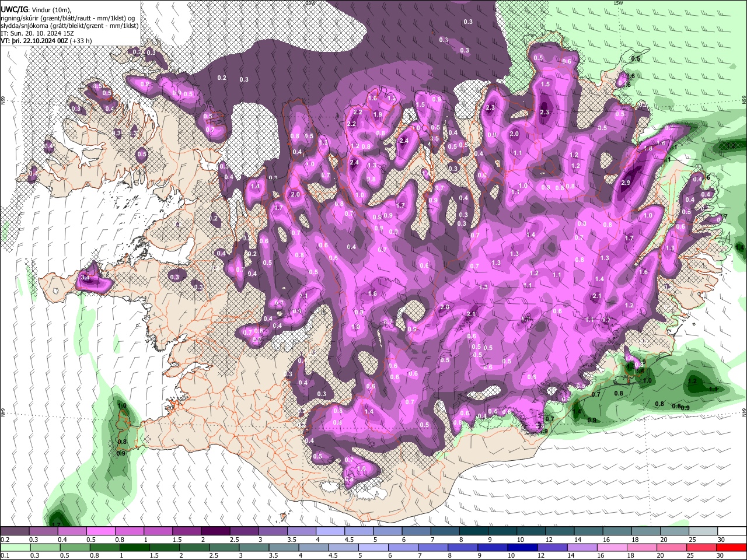Pick the pale grey 25–30 swatch on upper scale
747x560 pixels.
(703, 531)
